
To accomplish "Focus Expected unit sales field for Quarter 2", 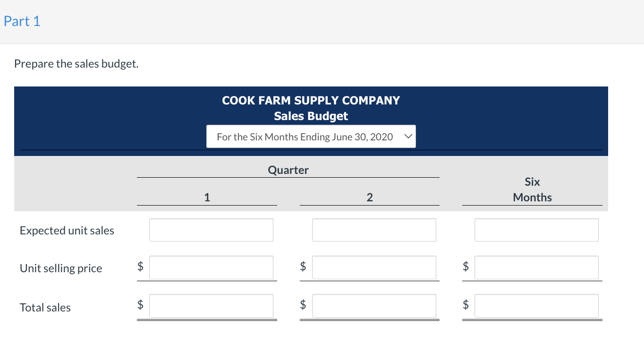I will coord(374,230).
